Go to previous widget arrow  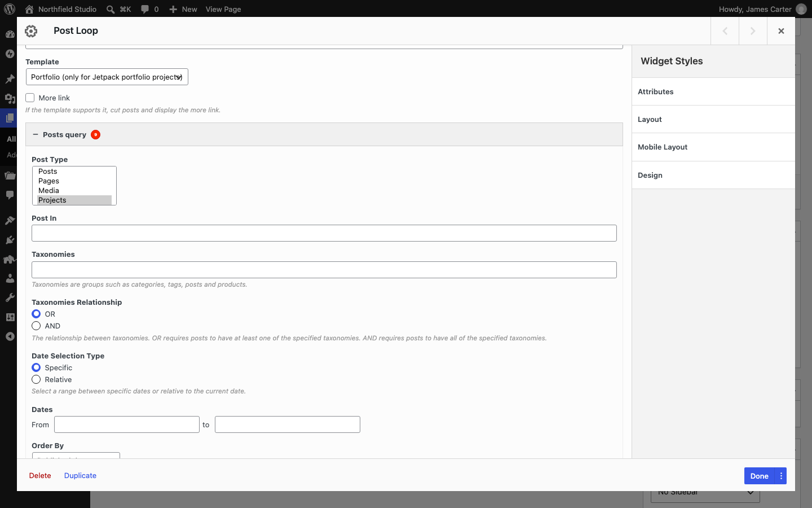pyautogui.click(x=725, y=31)
